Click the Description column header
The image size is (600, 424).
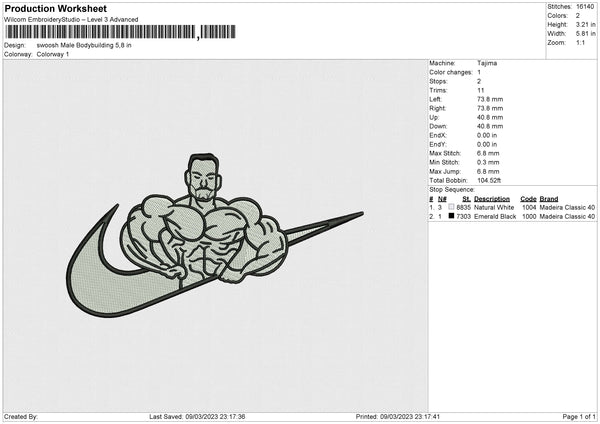click(492, 199)
